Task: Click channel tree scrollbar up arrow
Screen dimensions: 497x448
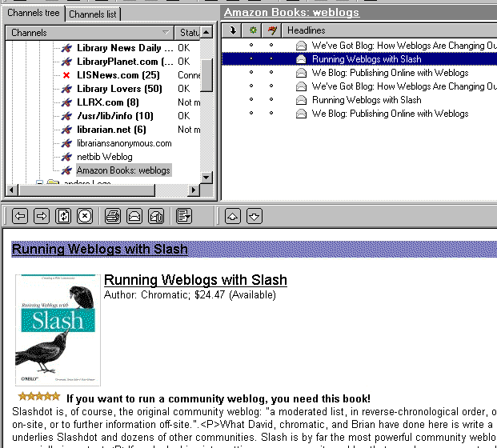Action: (206, 32)
